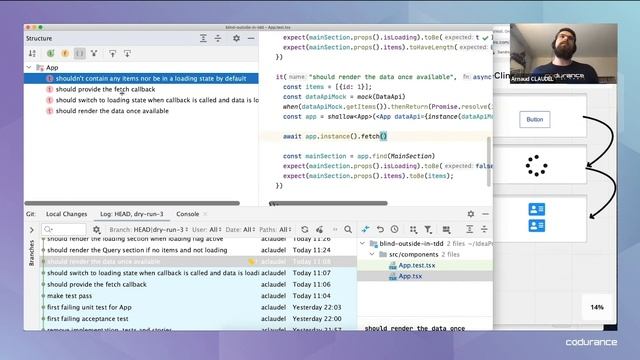Screen dimensions: 640x360
Task: Click the first contact card icon in diagram
Action: click(536, 209)
